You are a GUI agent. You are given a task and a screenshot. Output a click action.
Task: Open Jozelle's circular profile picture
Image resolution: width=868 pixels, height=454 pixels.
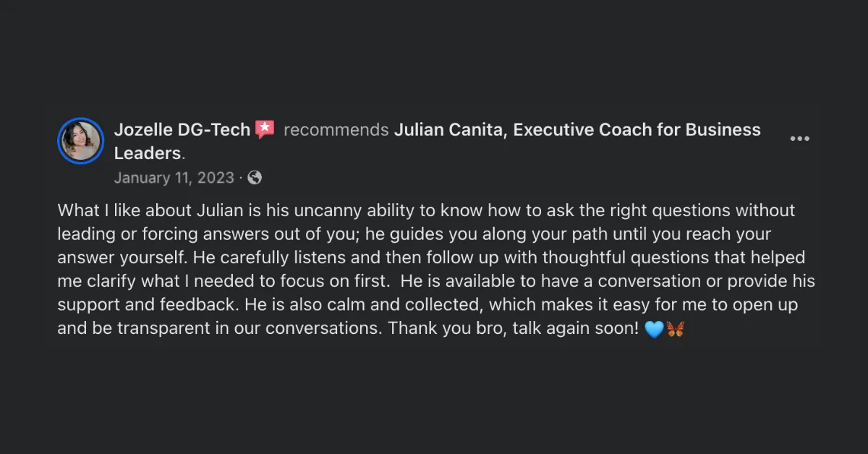click(x=80, y=140)
